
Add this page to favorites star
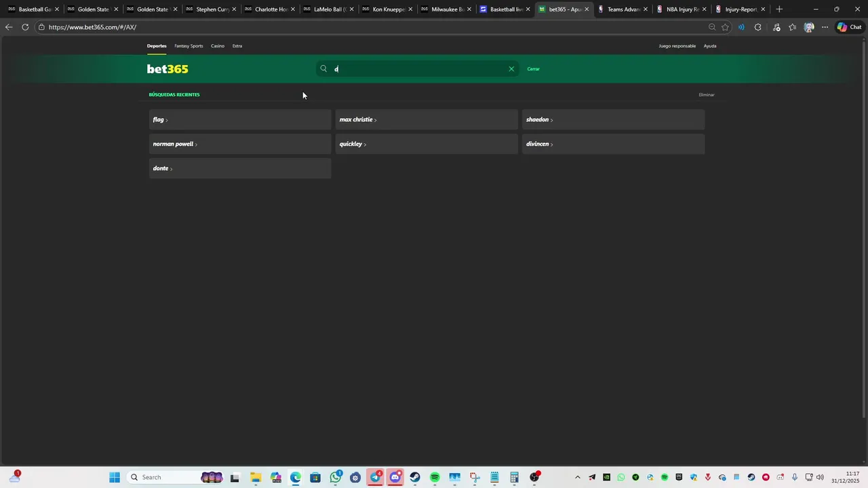coord(725,27)
